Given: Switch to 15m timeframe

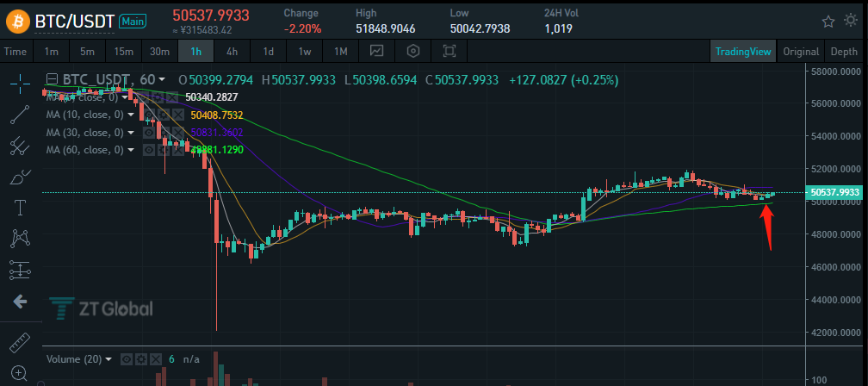Looking at the screenshot, I should click(x=123, y=52).
